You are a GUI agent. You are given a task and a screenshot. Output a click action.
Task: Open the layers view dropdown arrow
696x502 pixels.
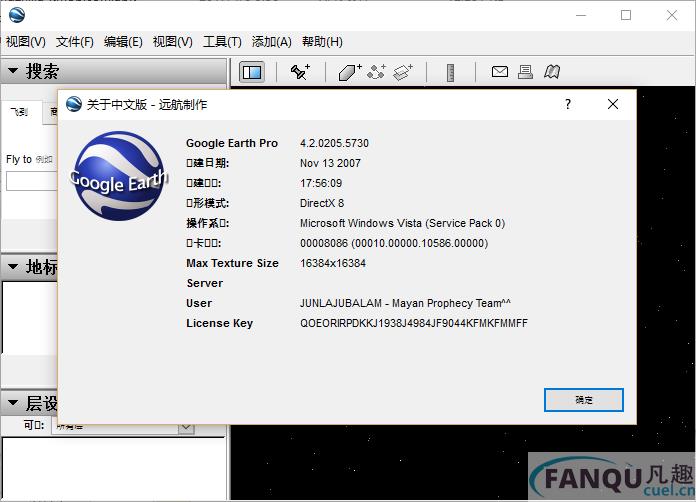186,428
